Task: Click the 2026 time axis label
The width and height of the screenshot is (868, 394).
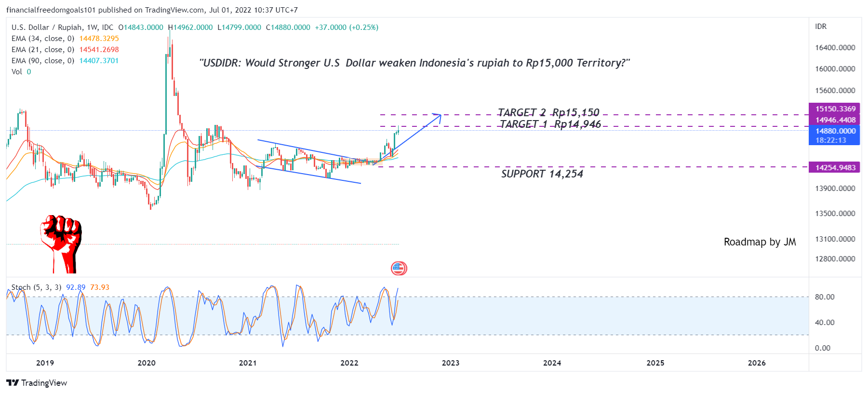Action: [x=757, y=363]
